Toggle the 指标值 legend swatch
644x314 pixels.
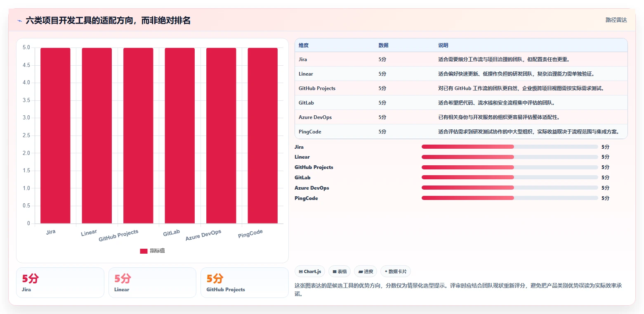[144, 251]
